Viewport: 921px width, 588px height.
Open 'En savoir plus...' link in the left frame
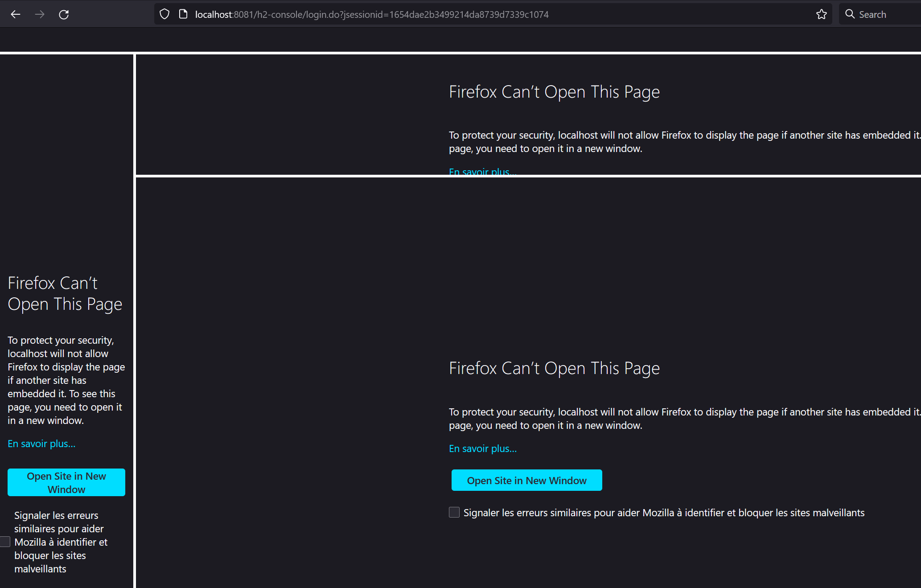pyautogui.click(x=41, y=444)
